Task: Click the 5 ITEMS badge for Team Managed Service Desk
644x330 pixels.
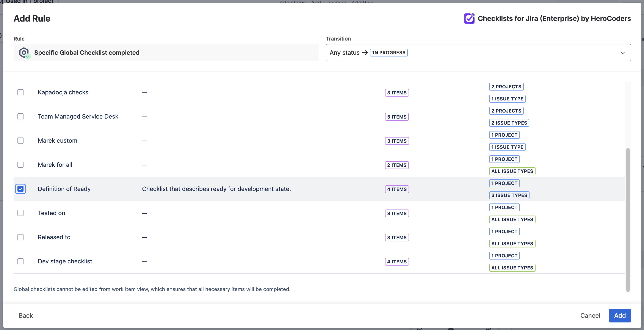Action: [x=397, y=117]
